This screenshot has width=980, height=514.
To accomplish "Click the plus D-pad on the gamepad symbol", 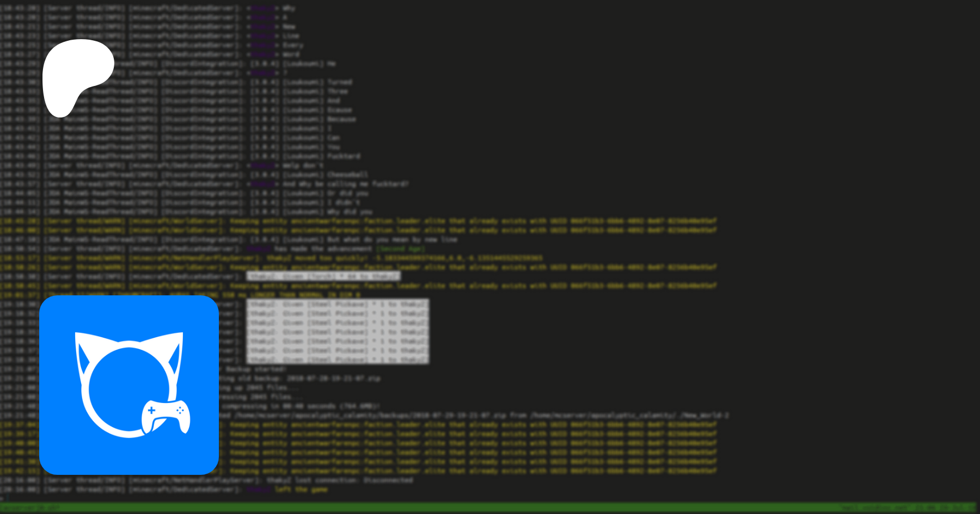I will tap(152, 411).
